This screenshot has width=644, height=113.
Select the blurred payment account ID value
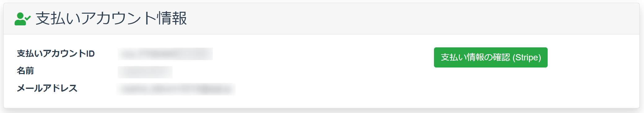[165, 54]
